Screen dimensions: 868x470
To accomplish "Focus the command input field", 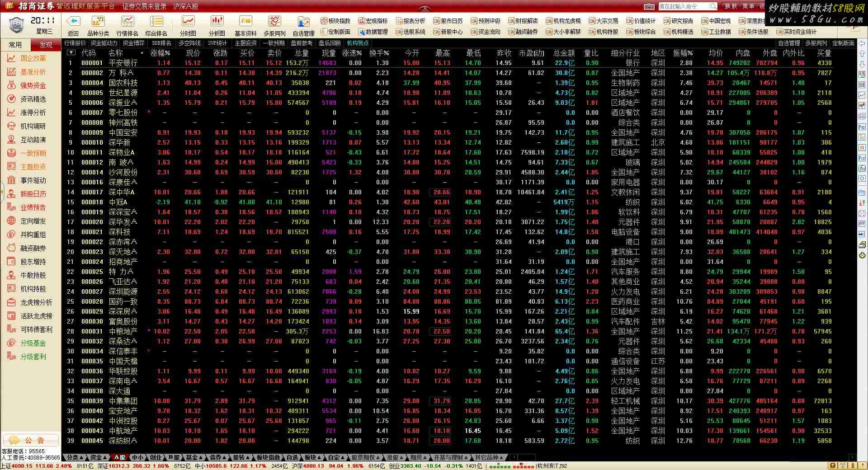I will 683,6.
